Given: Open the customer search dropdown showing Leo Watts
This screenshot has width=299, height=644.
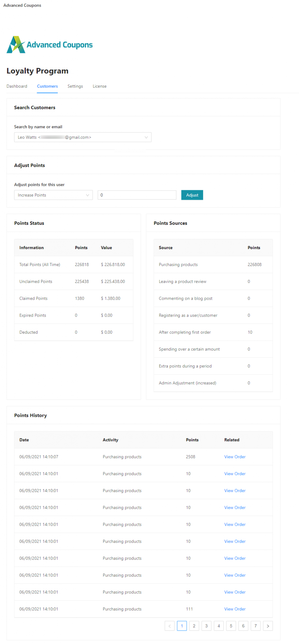Looking at the screenshot, I should (x=83, y=137).
